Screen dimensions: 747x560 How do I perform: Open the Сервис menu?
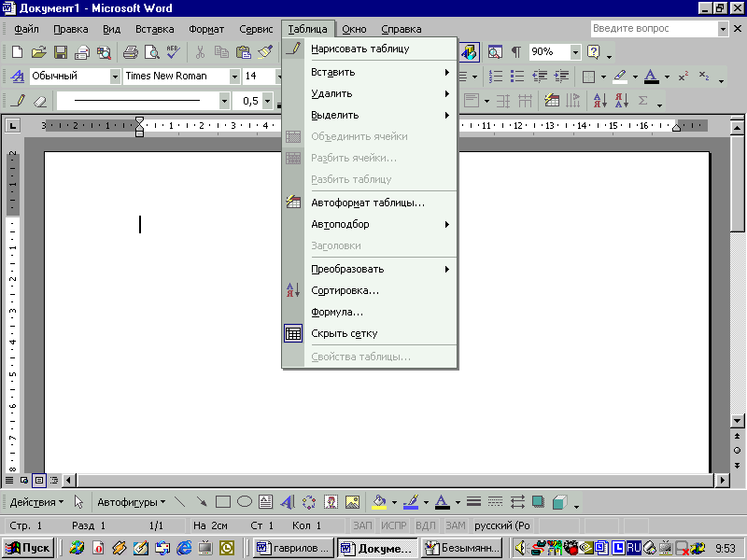256,29
